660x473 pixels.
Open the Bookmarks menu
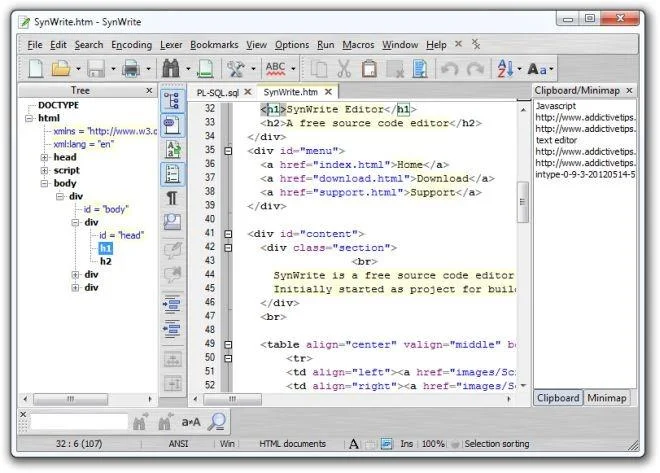point(214,45)
